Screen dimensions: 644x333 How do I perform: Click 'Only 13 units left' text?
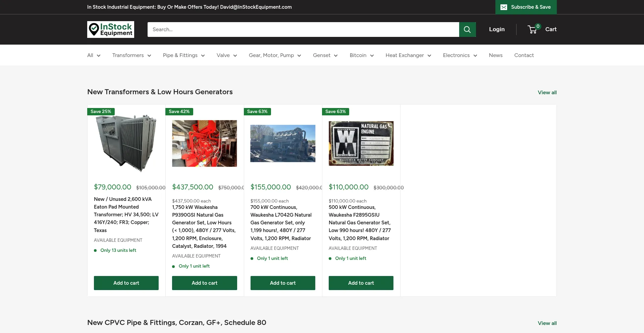118,251
